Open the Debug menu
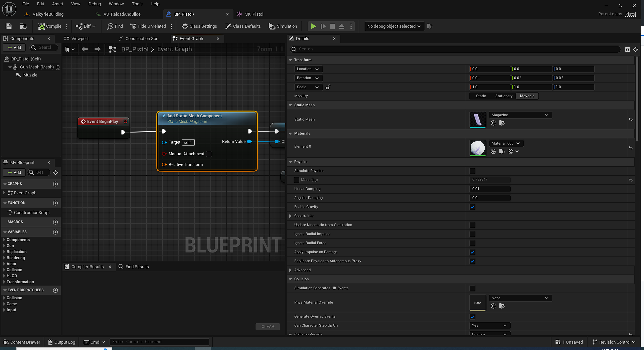The width and height of the screenshot is (644, 350). [x=95, y=4]
